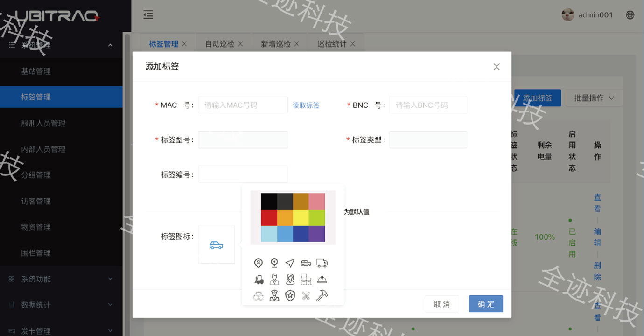
Task: Select the hammer icon
Action: pos(322,296)
